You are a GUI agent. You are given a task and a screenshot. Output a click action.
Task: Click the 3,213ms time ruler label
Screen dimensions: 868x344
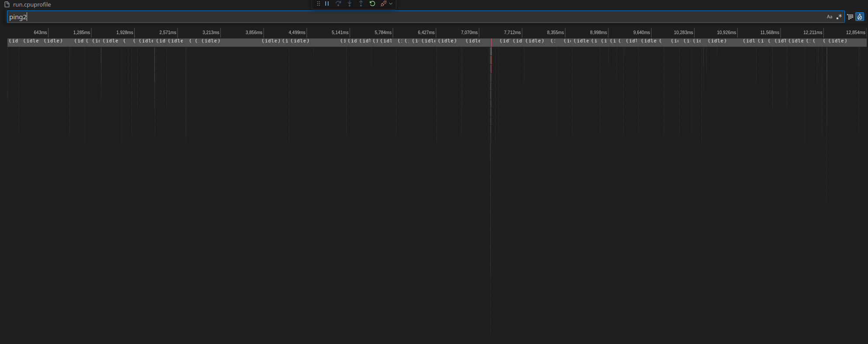point(211,33)
